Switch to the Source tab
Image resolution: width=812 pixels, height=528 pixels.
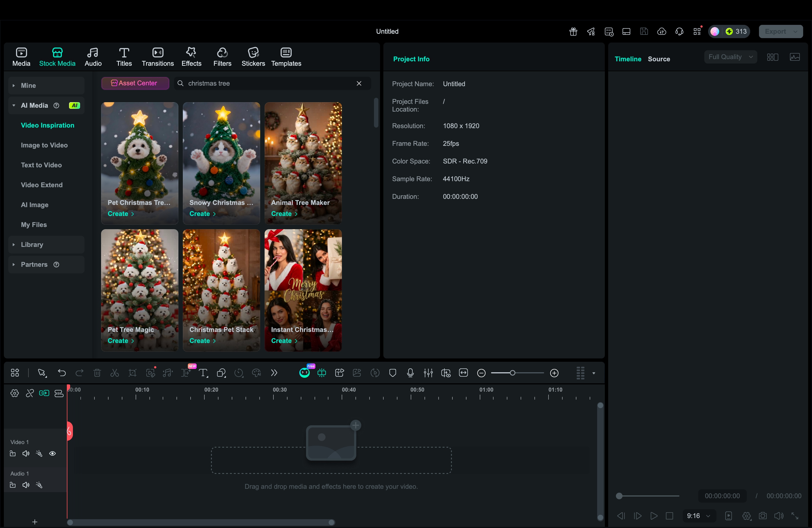658,59
